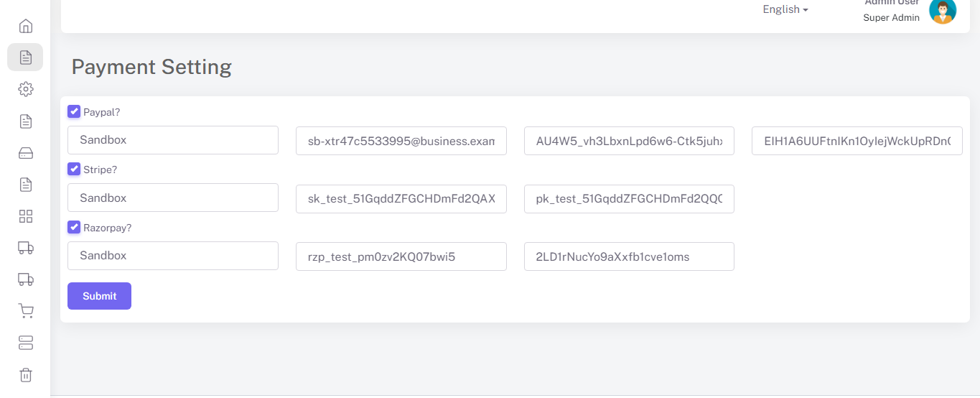
Task: Open the grid squares icon in sidebar
Action: [x=25, y=216]
